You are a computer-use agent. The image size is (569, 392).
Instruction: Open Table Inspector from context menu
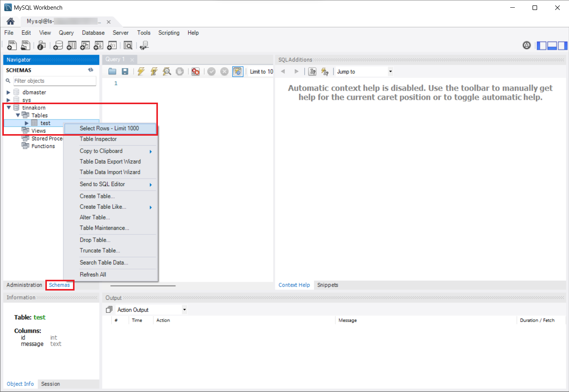tap(111, 139)
